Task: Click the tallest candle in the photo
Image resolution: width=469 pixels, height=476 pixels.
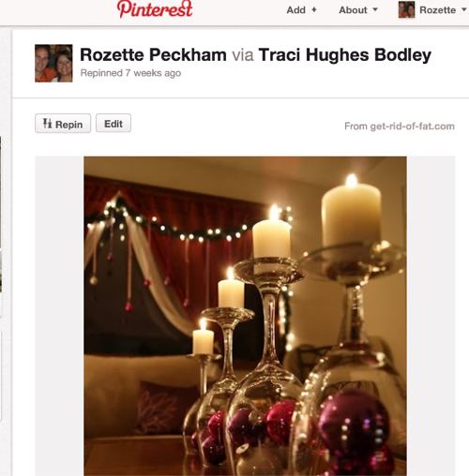Action: [x=352, y=213]
